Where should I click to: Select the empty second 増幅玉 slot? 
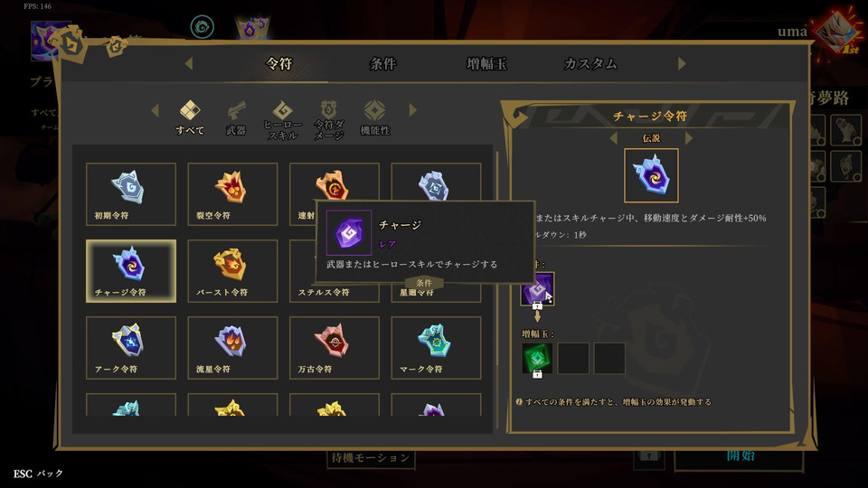point(573,358)
